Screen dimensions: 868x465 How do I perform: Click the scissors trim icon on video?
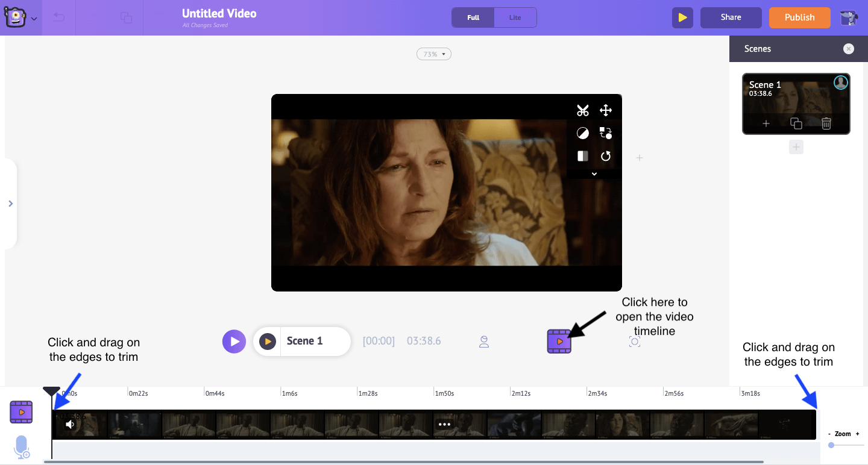(x=582, y=110)
